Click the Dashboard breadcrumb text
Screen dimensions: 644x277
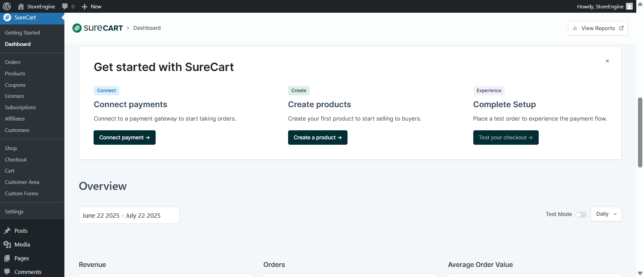(147, 28)
